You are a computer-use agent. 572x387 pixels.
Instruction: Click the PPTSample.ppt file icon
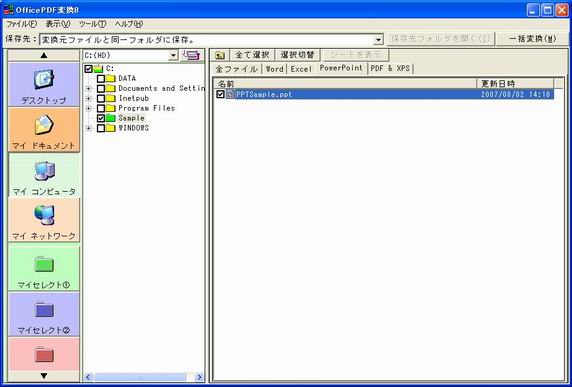[230, 94]
